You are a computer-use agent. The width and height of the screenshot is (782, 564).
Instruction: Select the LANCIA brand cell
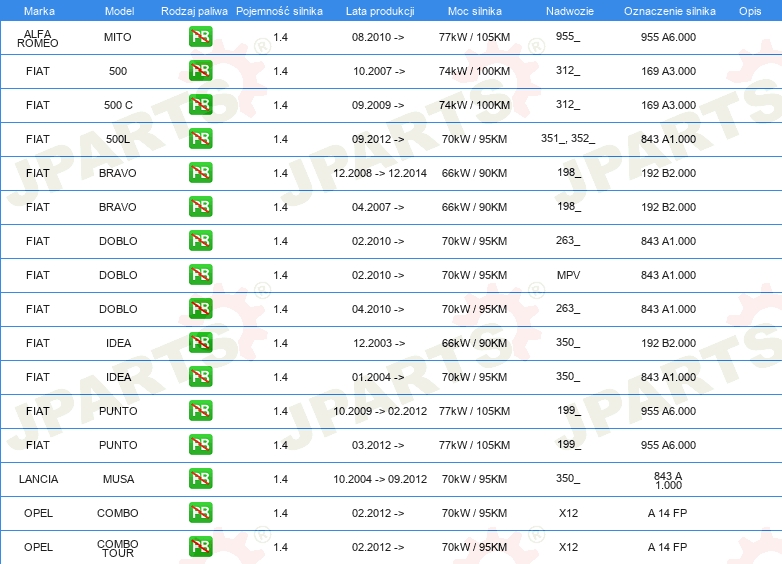click(x=38, y=479)
